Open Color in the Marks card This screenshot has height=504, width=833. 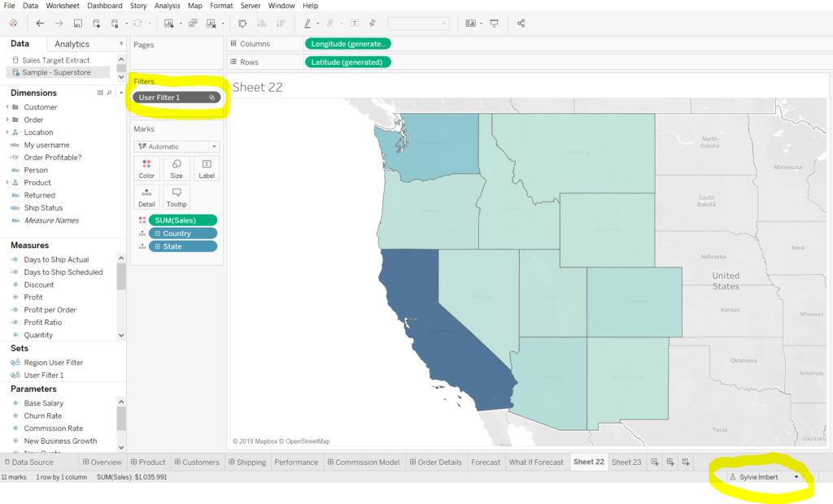click(x=146, y=169)
